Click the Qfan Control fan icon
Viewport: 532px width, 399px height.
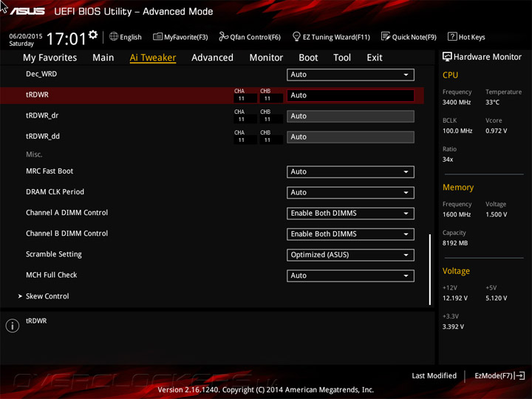click(x=223, y=36)
